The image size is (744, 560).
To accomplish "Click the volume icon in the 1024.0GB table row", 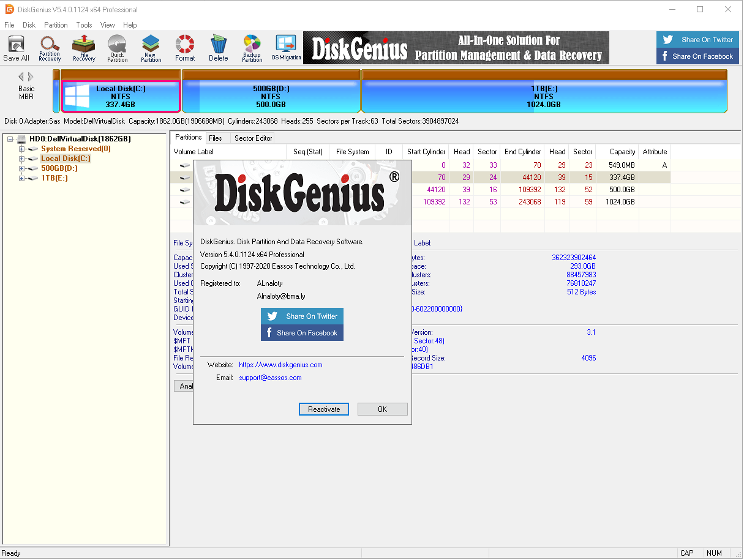I will (184, 202).
